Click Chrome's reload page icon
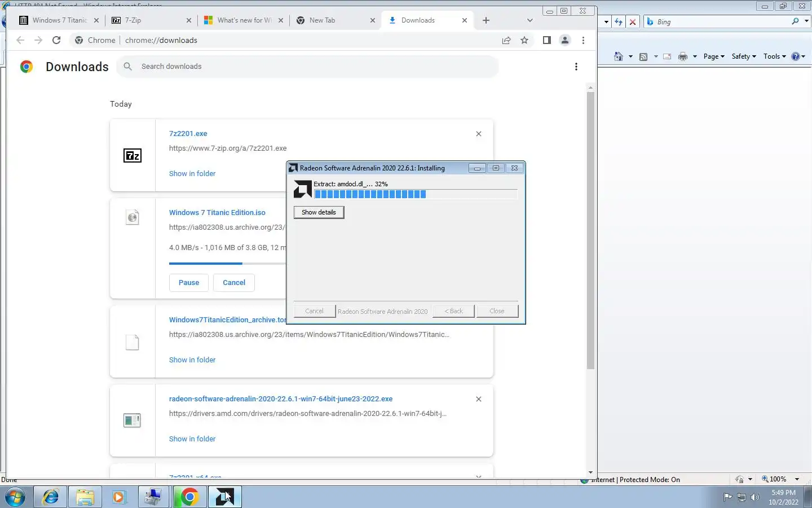Viewport: 812px width, 508px height. [56, 40]
